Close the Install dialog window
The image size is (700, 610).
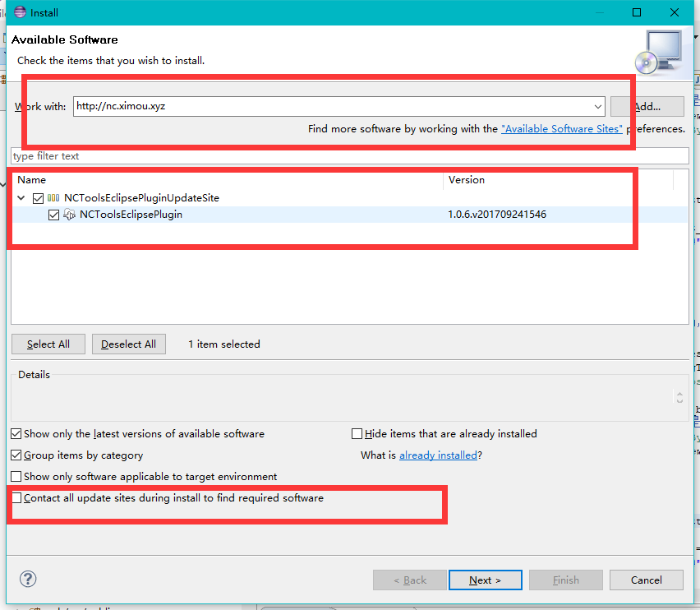pos(675,12)
